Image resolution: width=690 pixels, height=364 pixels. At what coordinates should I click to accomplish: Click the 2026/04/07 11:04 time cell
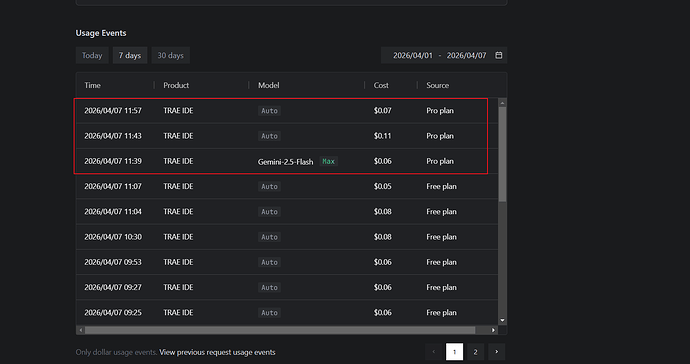coord(113,211)
